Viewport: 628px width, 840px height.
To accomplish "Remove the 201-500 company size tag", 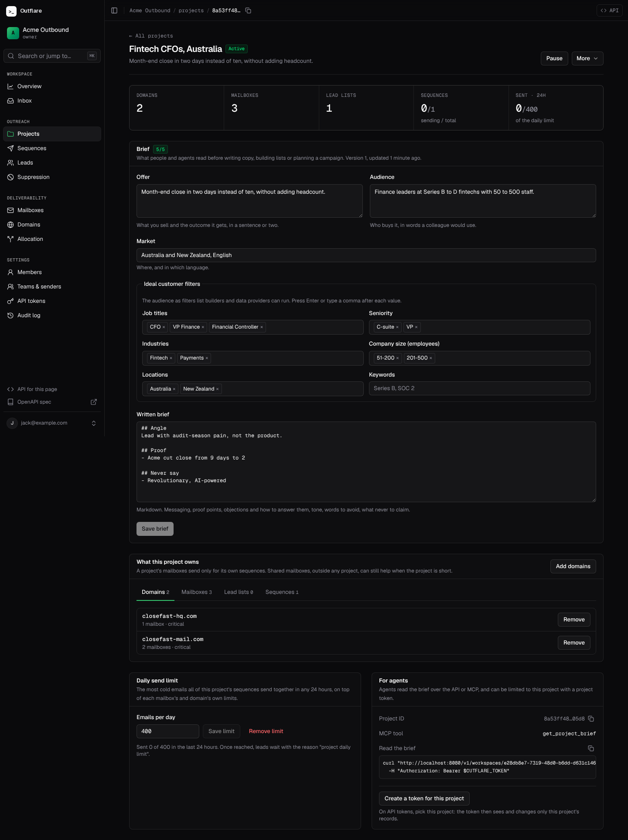I will point(431,358).
